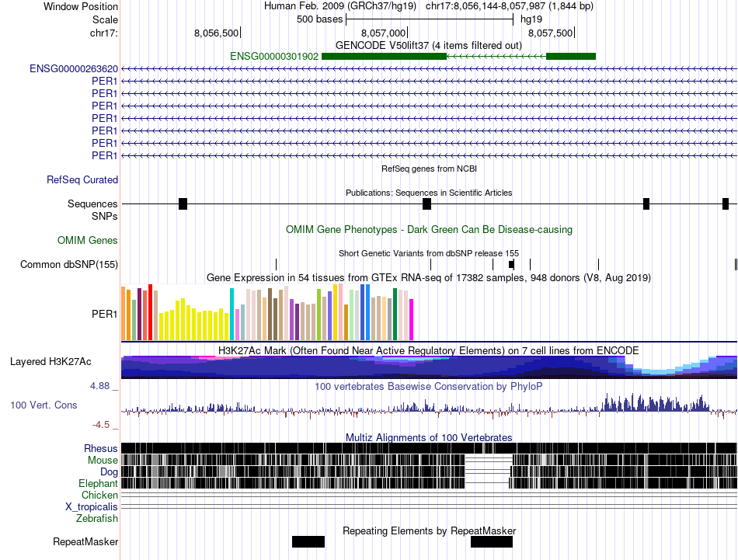Click the RefSeq Curated track label
The width and height of the screenshot is (738, 560).
(x=82, y=179)
